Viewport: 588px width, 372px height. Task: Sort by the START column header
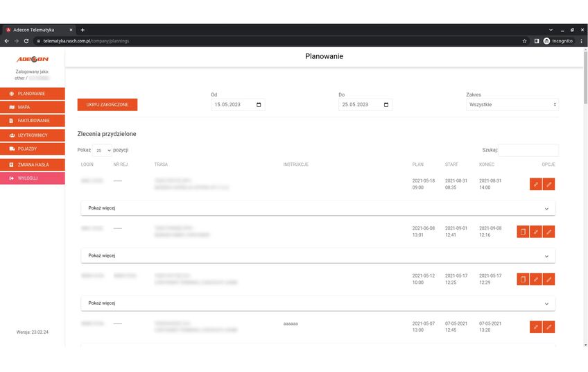pos(451,164)
